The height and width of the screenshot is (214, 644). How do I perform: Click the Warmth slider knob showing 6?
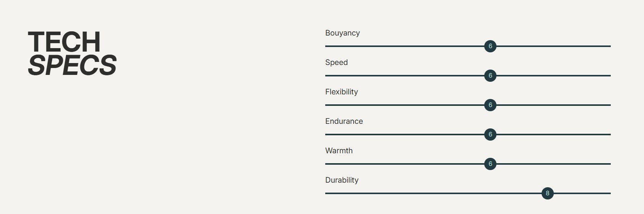(x=490, y=164)
